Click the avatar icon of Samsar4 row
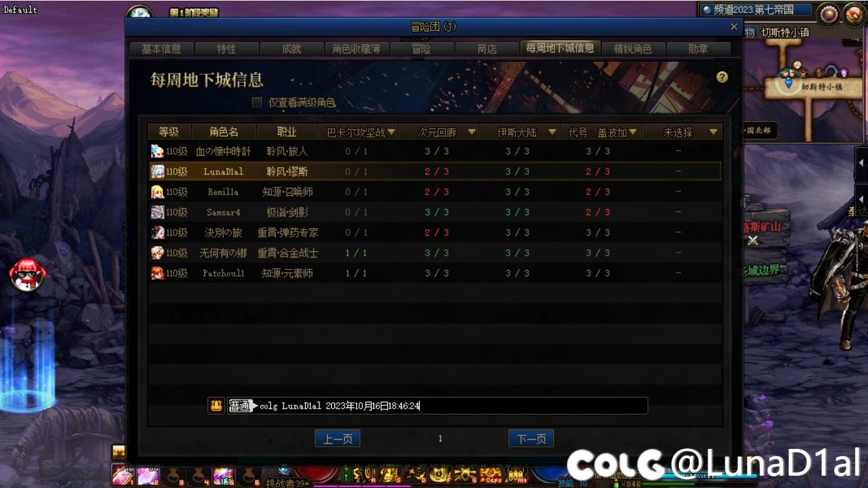 click(x=157, y=212)
